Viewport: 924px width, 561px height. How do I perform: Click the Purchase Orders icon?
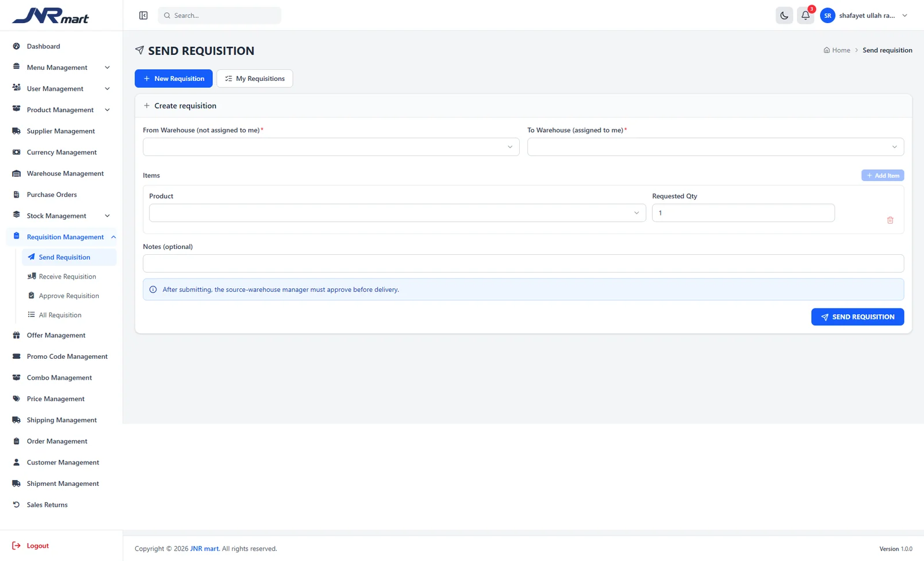coord(16,195)
